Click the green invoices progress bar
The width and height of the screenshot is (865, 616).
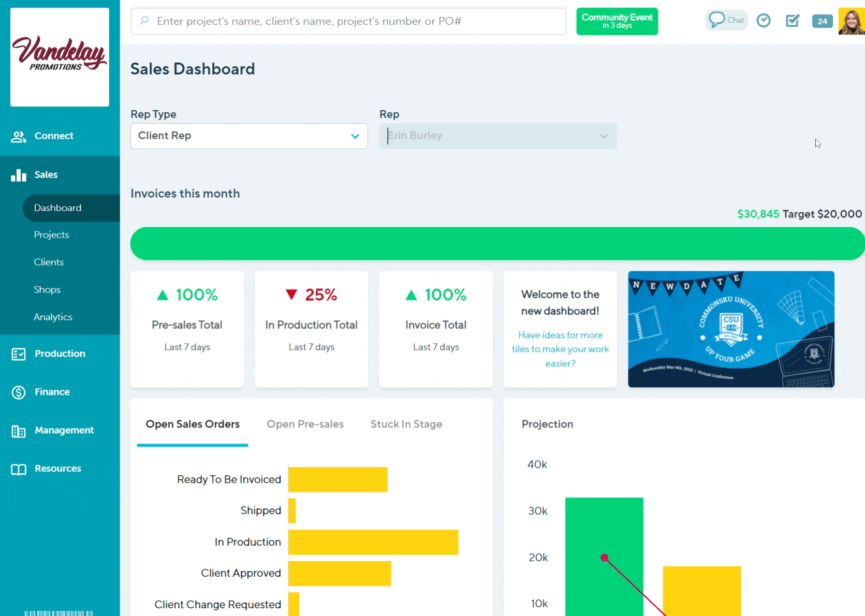497,244
